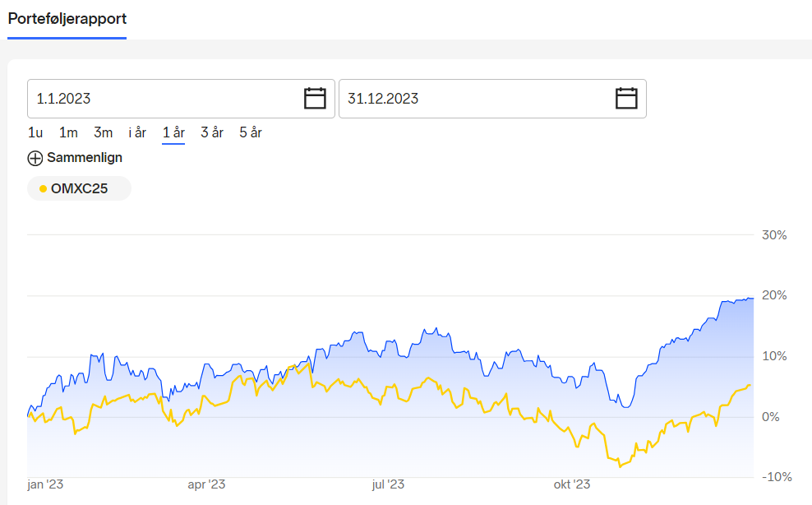Viewport: 812px width, 505px height.
Task: Select the 1m time range
Action: click(68, 132)
